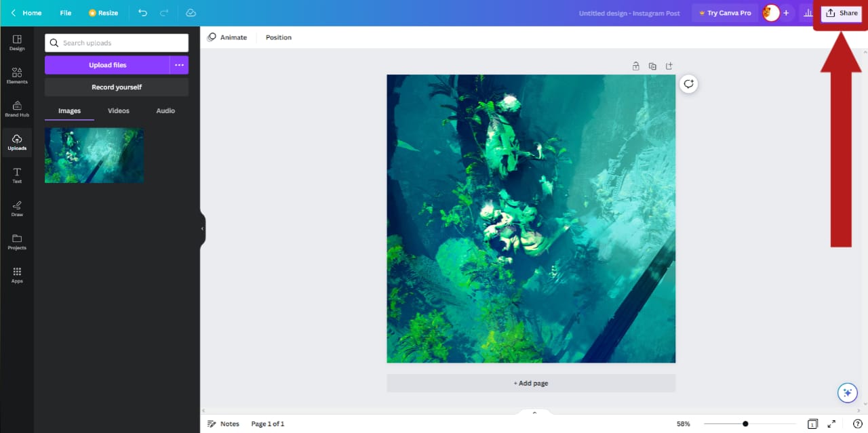Duplicate the page with copy icon
Screen dimensions: 868x433
tap(652, 66)
